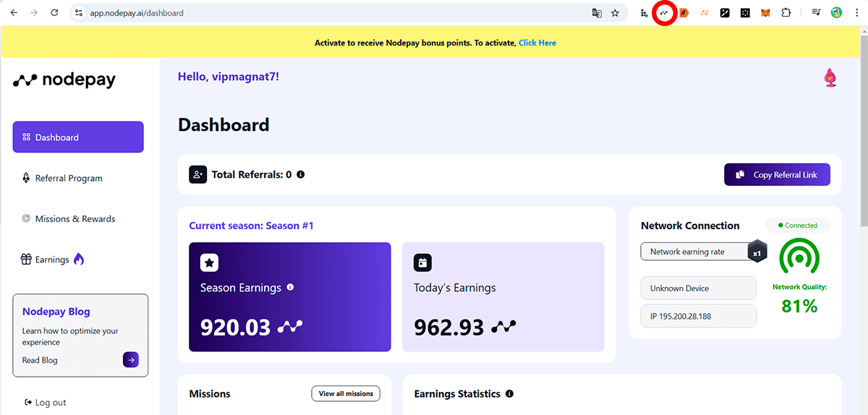
Task: Open the green-dotted Grass extension icon
Action: [x=644, y=13]
